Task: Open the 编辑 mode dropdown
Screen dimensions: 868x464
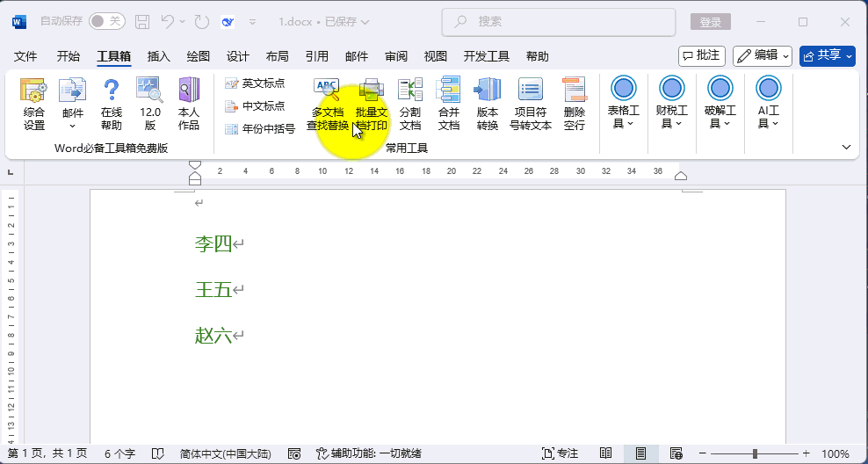Action: click(x=763, y=55)
